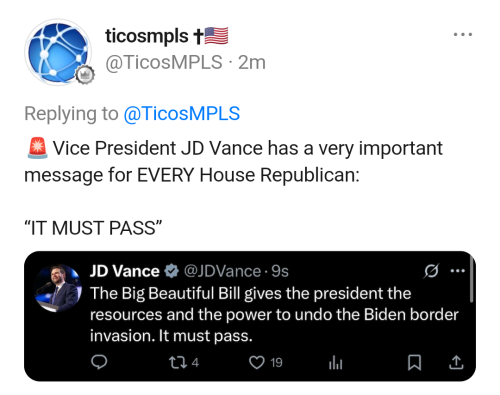Click the ticosmpls display name
The width and height of the screenshot is (500, 395).
[147, 36]
